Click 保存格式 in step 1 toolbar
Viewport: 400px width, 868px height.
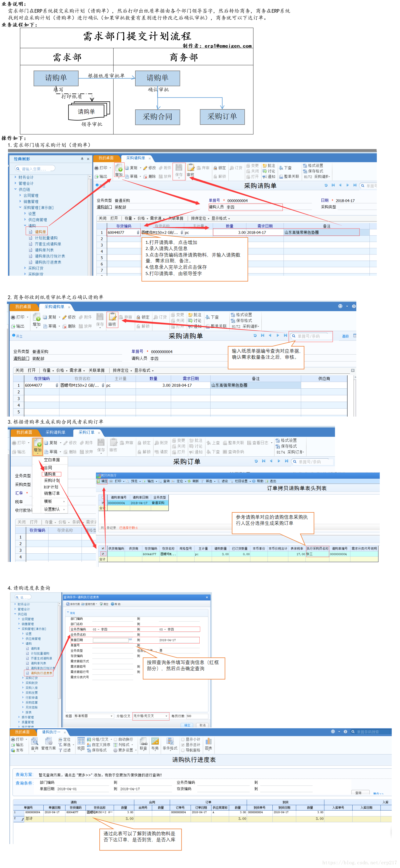click(x=313, y=171)
